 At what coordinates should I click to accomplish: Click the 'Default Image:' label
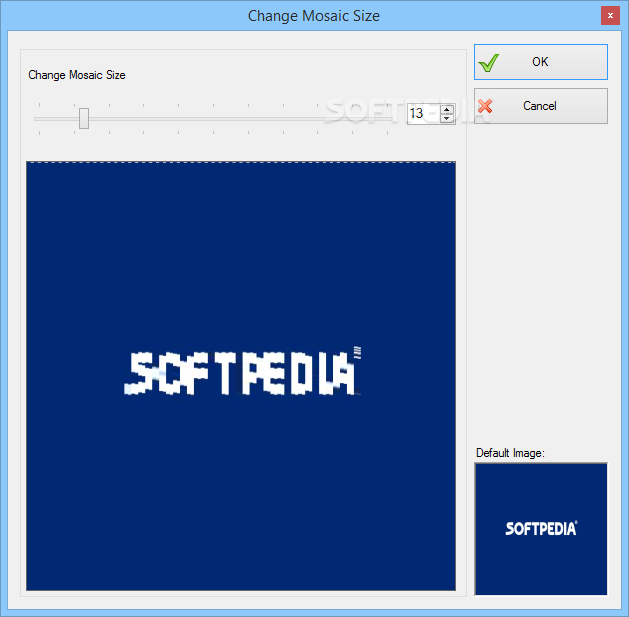(x=510, y=453)
